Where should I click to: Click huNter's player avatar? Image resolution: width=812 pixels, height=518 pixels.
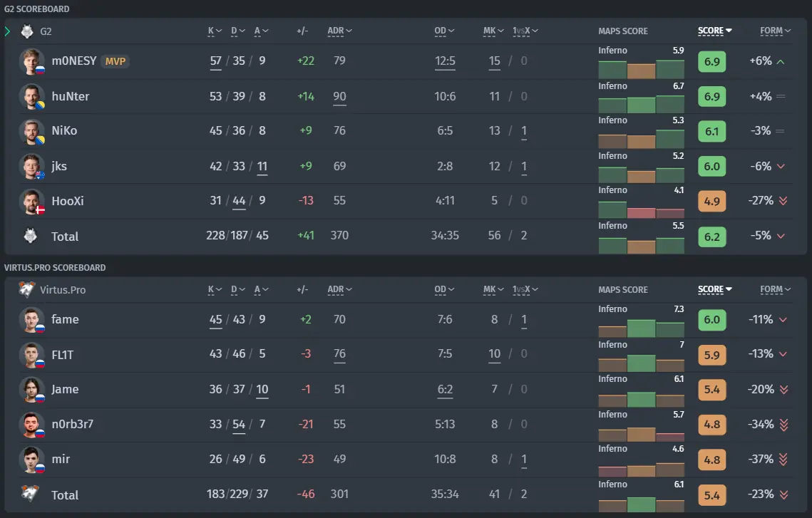click(x=31, y=96)
